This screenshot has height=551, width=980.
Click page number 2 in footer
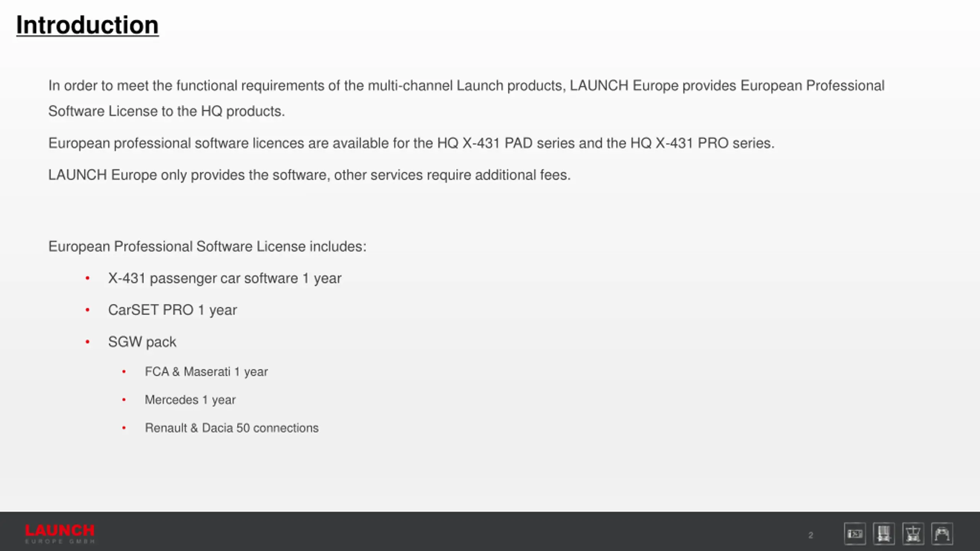(x=810, y=535)
